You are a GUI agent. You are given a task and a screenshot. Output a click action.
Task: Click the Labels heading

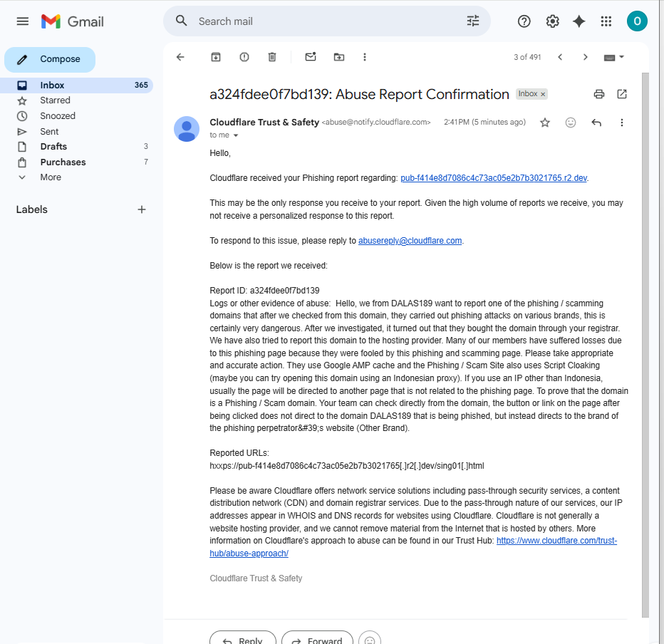(32, 209)
